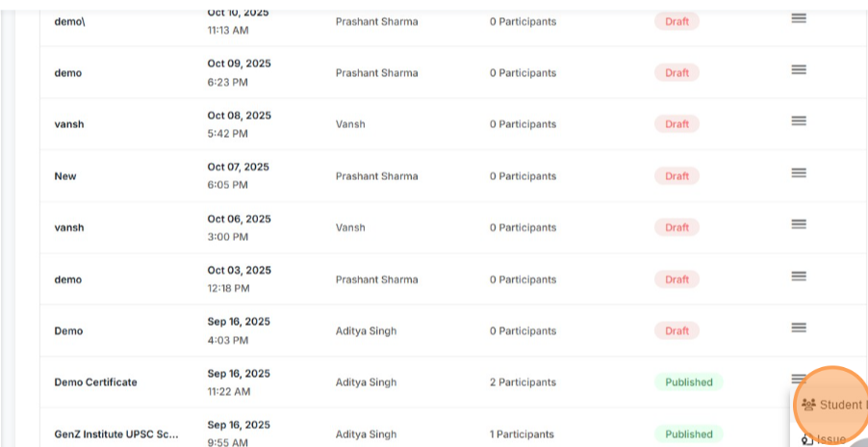Select the 2 Participants count

tap(522, 382)
